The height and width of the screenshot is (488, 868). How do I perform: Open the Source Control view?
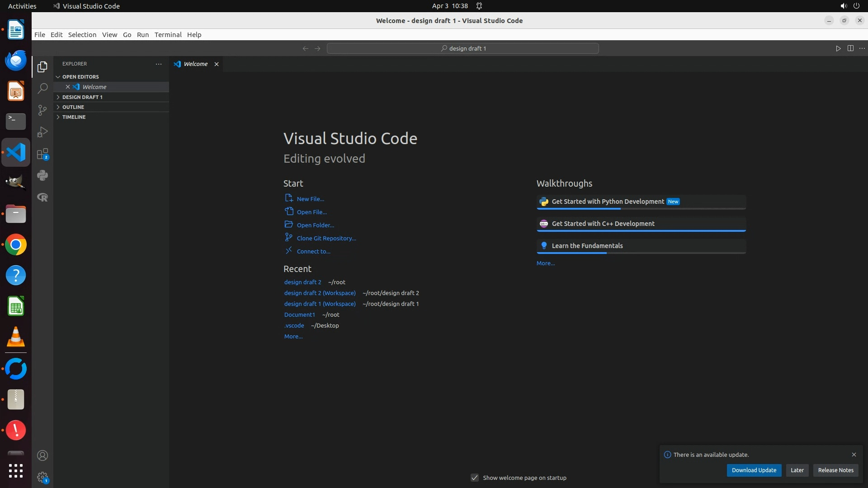(x=42, y=110)
